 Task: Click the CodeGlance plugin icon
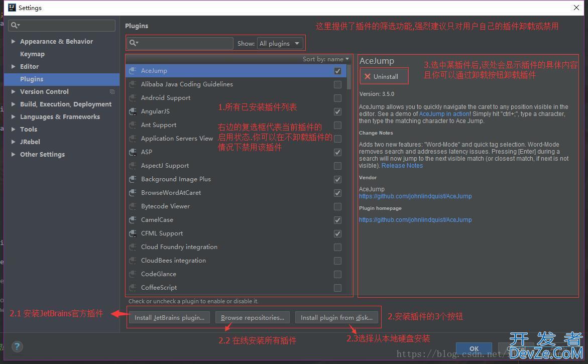click(133, 274)
